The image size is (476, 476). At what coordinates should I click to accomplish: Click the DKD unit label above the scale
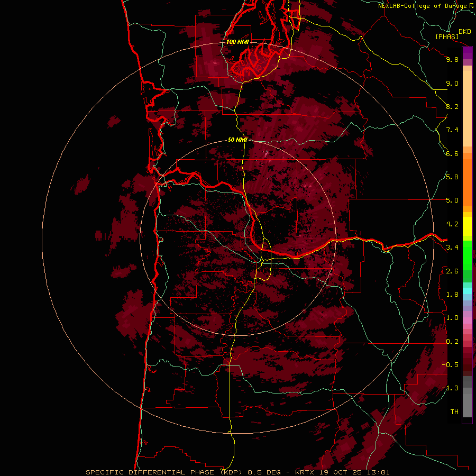click(x=465, y=32)
